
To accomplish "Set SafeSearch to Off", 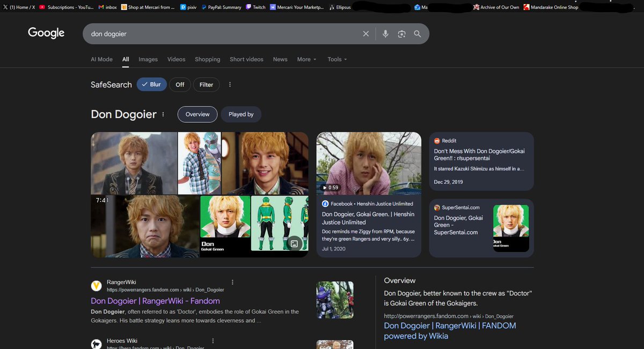I will [x=180, y=85].
